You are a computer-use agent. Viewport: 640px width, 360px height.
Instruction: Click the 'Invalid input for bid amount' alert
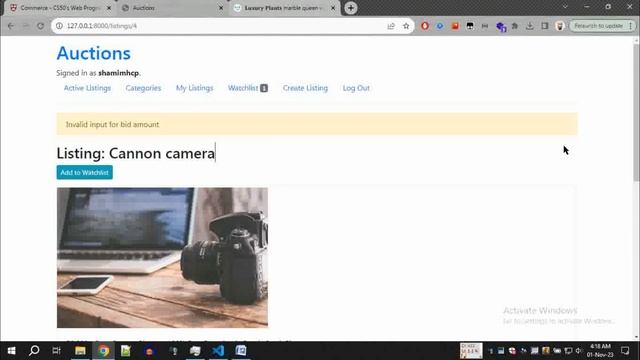tap(317, 124)
